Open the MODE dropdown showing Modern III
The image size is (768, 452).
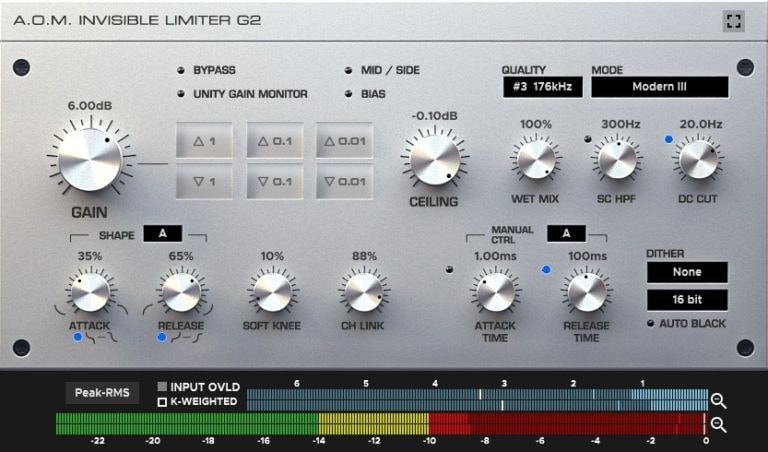pos(659,87)
